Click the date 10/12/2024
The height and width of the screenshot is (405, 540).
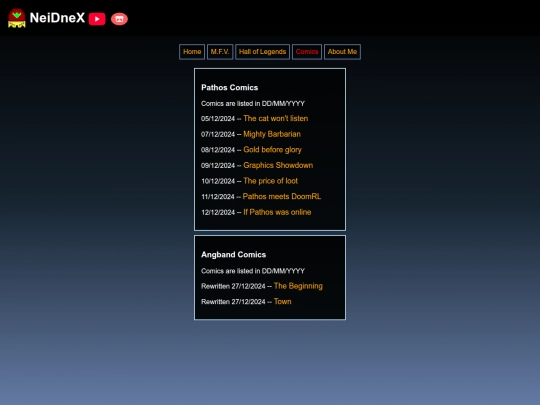coord(218,181)
